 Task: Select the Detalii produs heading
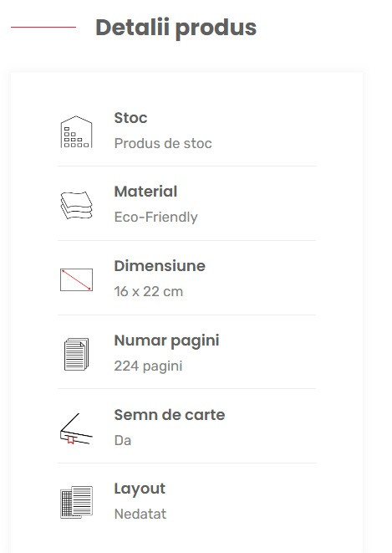[176, 28]
